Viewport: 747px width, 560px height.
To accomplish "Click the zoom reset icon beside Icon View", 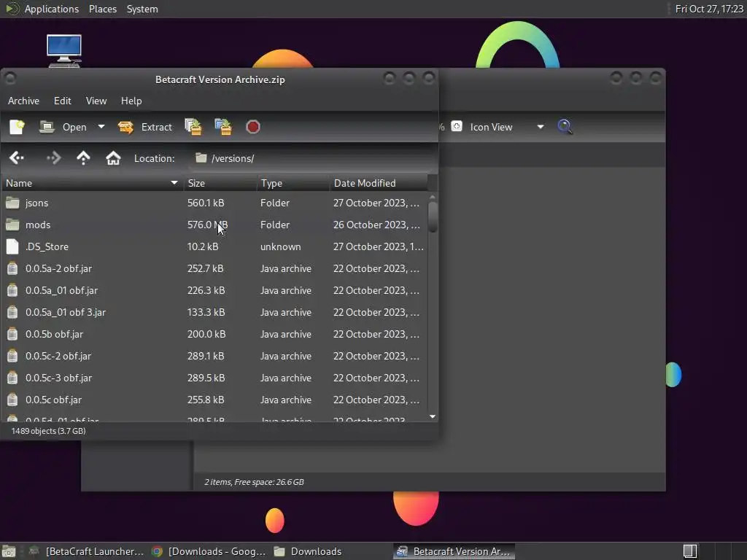I will 457,126.
